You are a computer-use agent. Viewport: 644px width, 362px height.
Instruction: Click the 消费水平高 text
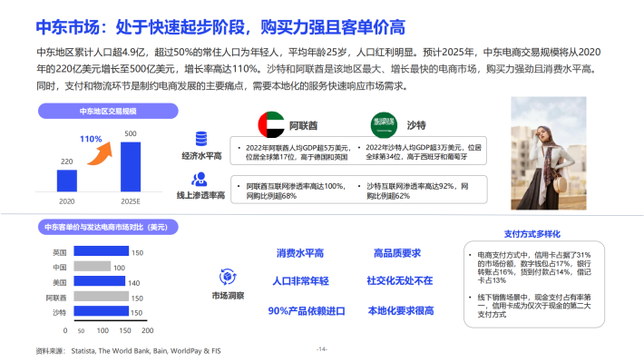[300, 253]
